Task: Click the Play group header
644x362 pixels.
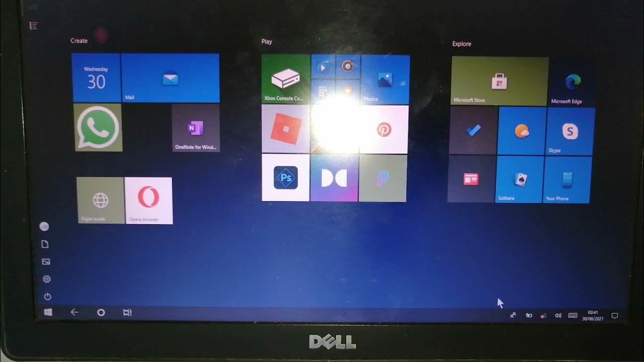Action: pyautogui.click(x=267, y=42)
